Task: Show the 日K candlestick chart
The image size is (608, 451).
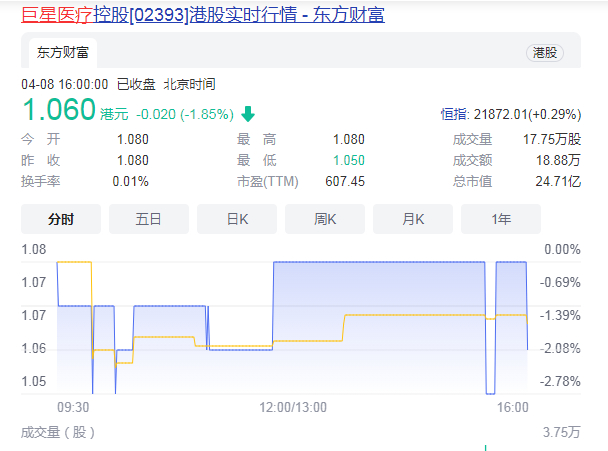Action: click(237, 219)
